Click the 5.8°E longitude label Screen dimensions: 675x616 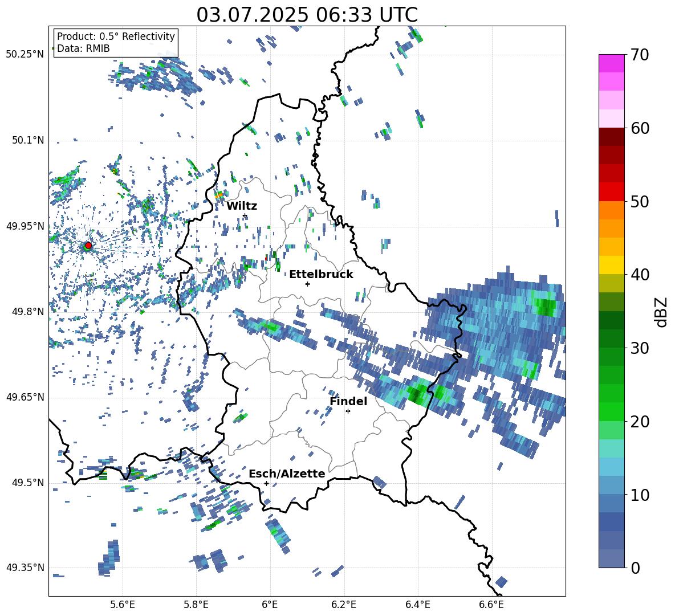pos(196,605)
